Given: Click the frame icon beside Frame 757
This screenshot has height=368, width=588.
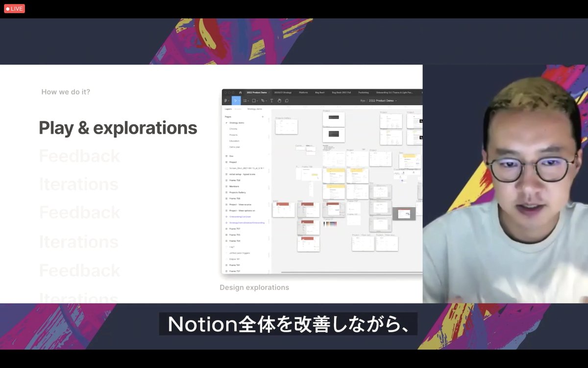Looking at the screenshot, I should 226,229.
